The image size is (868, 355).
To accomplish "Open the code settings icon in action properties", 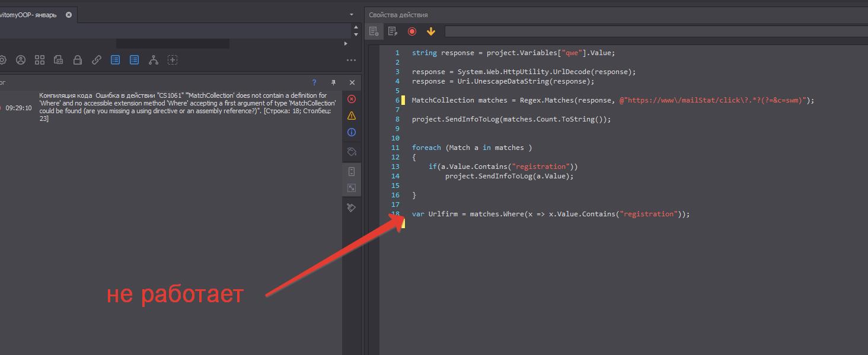I will [x=374, y=31].
